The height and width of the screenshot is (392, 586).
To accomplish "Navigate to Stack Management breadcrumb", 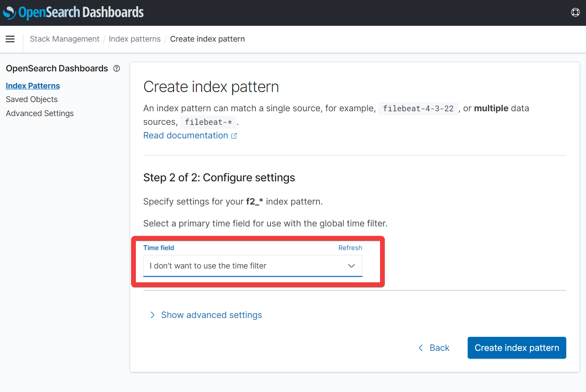I will coord(64,39).
